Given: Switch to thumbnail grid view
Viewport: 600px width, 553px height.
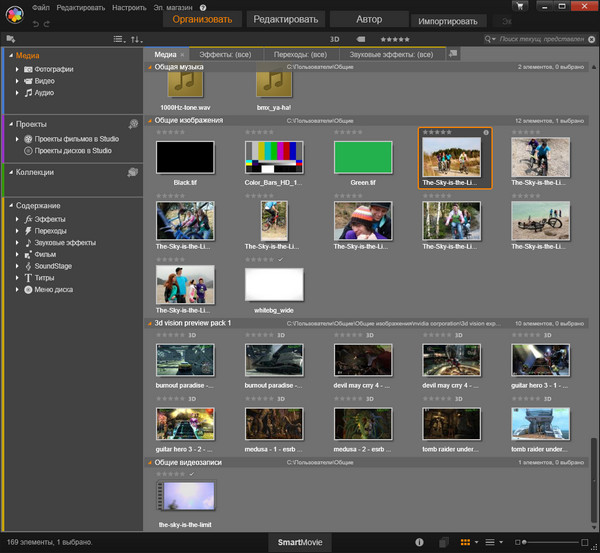Looking at the screenshot, I should point(465,542).
